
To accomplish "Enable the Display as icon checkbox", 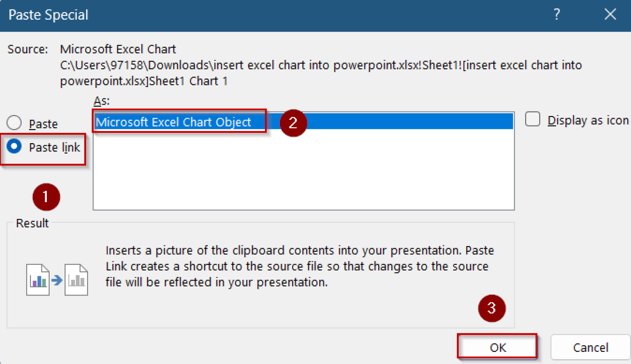I will pyautogui.click(x=532, y=119).
